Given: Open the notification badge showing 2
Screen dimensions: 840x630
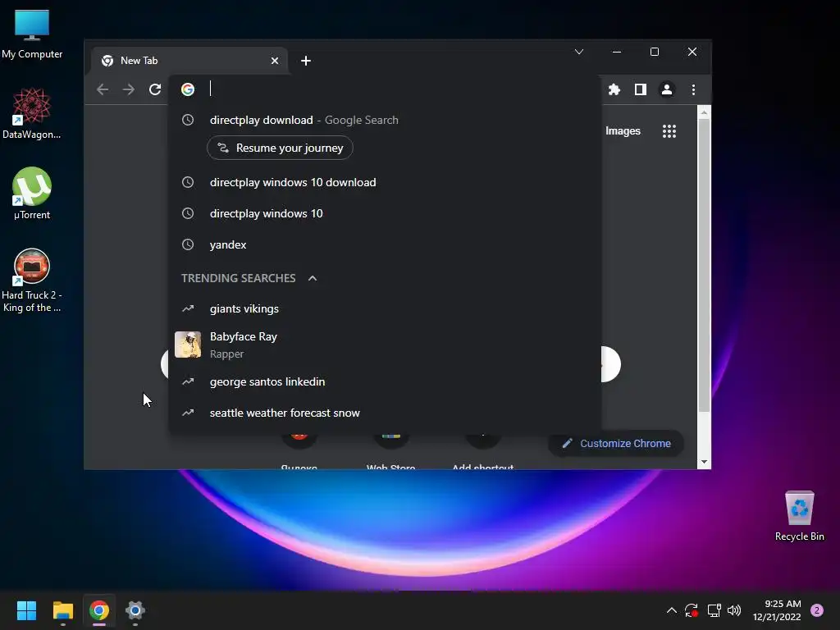Looking at the screenshot, I should click(817, 610).
